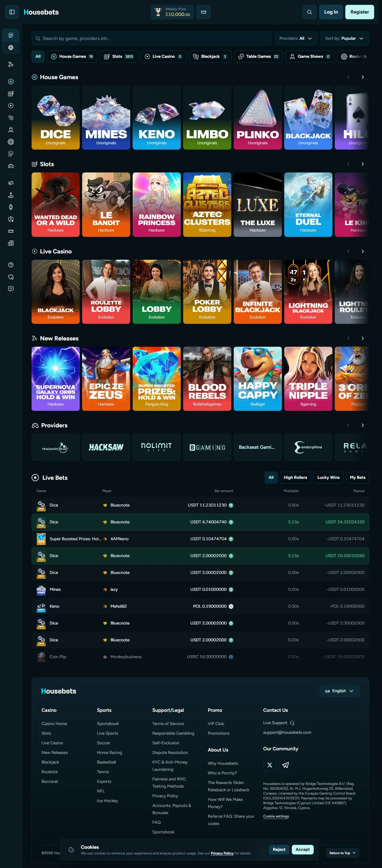Screen dimensions: 382x868
Task: Open the Aztec Clusters slot thumbnail
Action: tap(207, 205)
